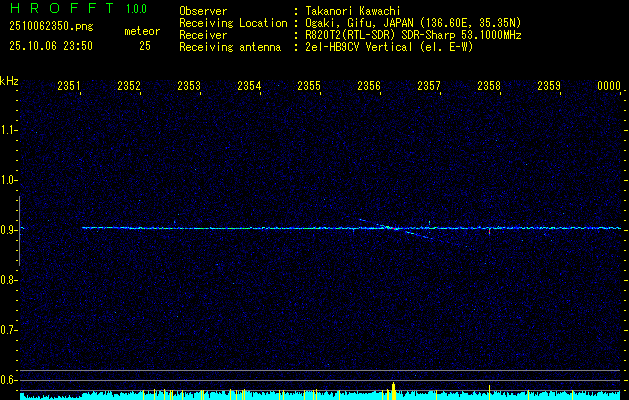The image size is (629, 400).
Task: Click the 'Receiving Location' label
Action: click(233, 23)
